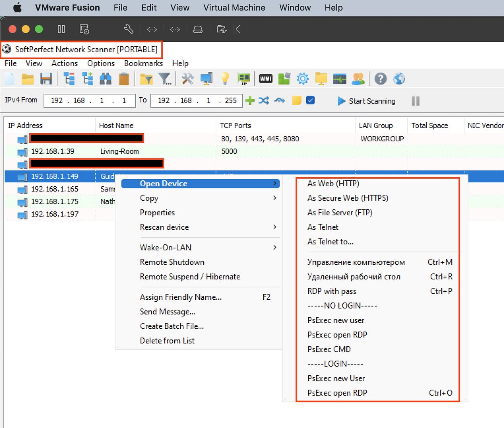Select the 192.168.1.197 row

pos(254,214)
